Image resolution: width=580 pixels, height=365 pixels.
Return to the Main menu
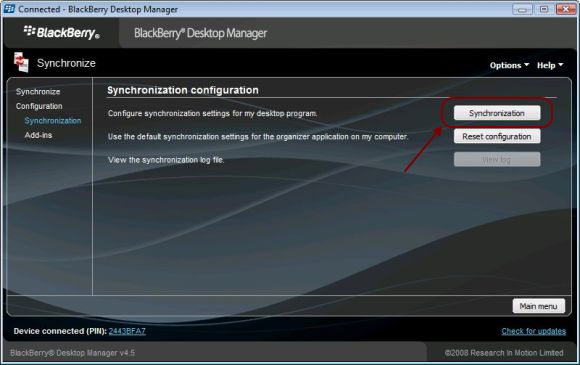point(539,306)
